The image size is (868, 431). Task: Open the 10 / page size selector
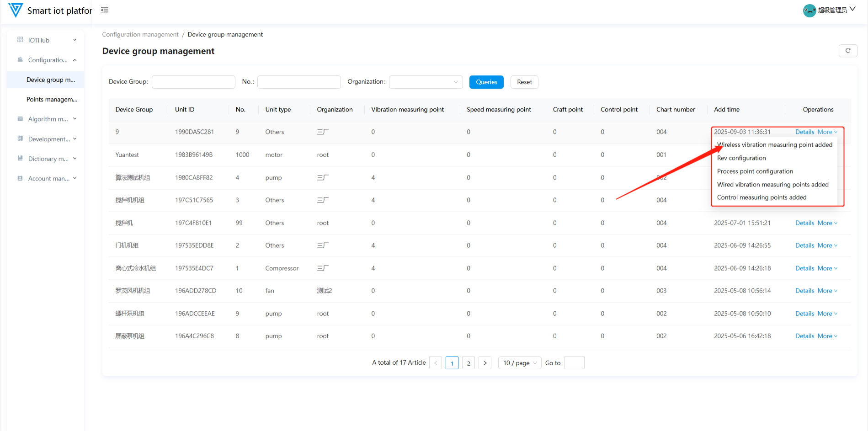click(519, 363)
